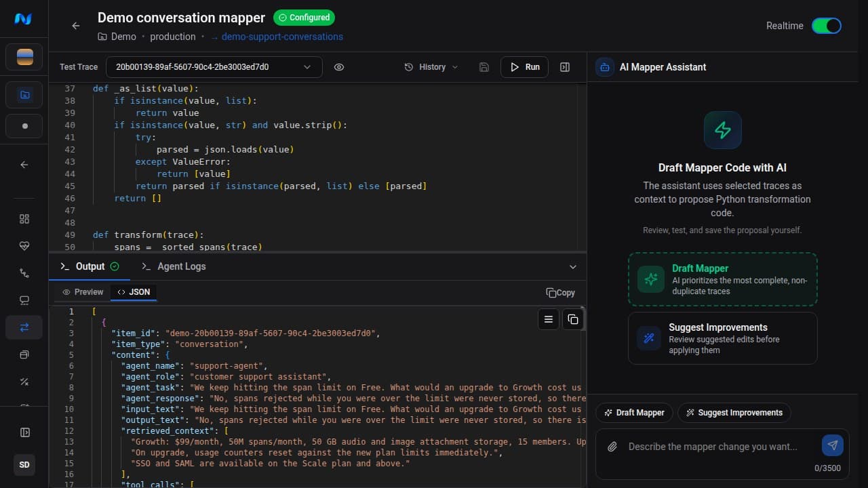Image resolution: width=868 pixels, height=488 pixels.
Task: Click the Draft Mapper card
Action: [x=723, y=279]
